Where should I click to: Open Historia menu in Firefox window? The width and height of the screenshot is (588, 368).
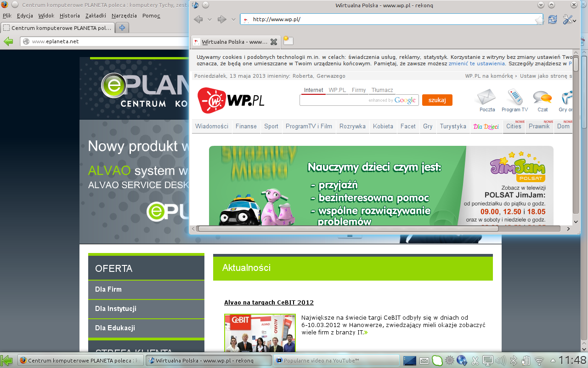[x=70, y=16]
